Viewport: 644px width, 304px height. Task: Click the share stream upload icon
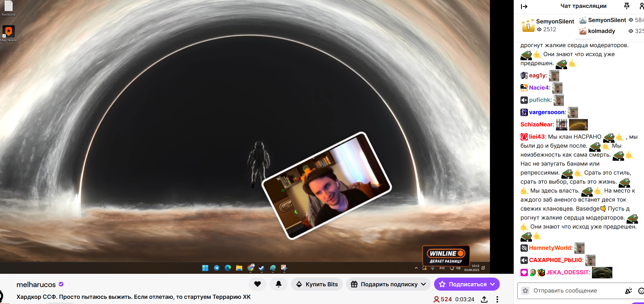pos(484,299)
